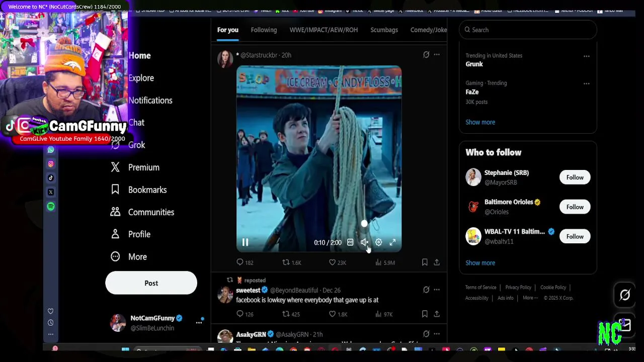Screen dimensions: 644x362
Task: Expand footer More options
Action: (530, 298)
